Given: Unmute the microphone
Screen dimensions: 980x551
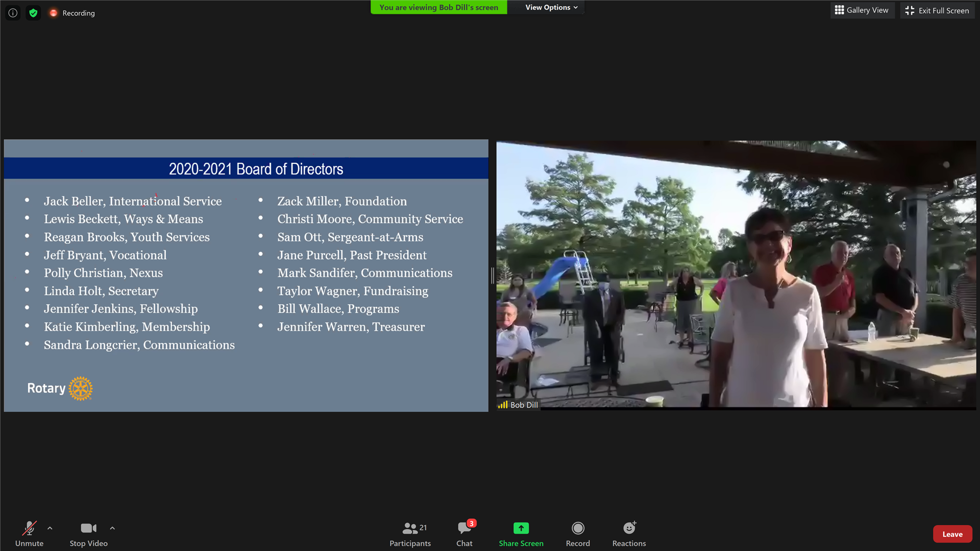Looking at the screenshot, I should 29,534.
